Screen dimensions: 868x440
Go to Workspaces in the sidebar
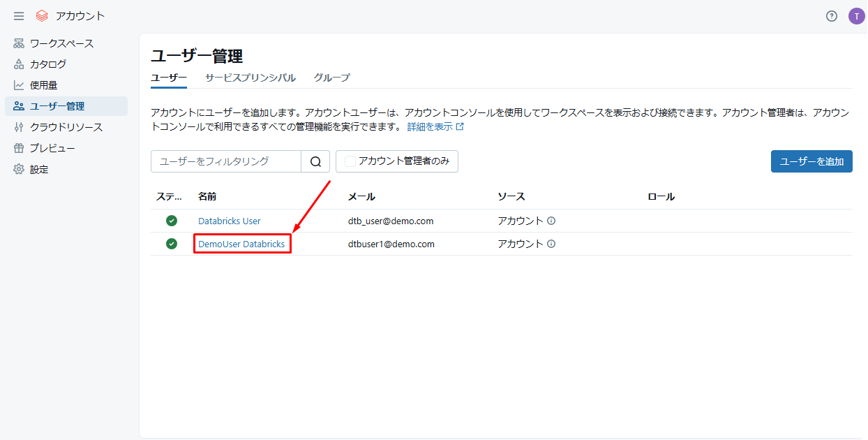point(61,43)
